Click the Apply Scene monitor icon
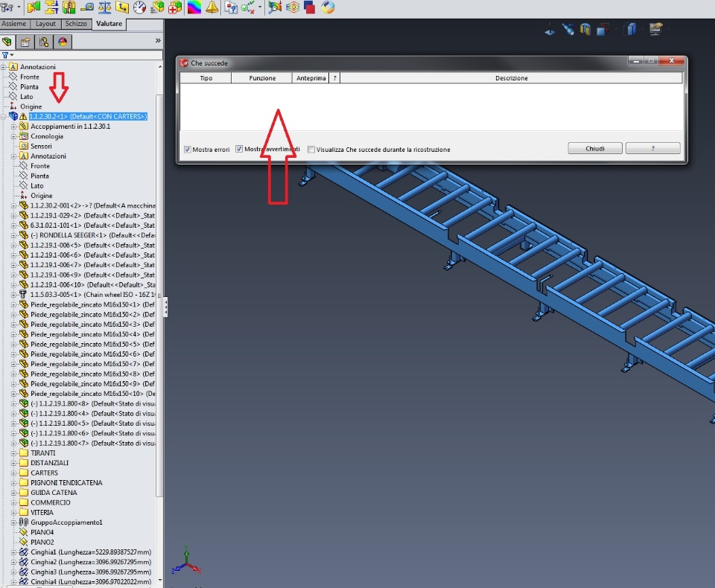The image size is (715, 588). tap(655, 29)
